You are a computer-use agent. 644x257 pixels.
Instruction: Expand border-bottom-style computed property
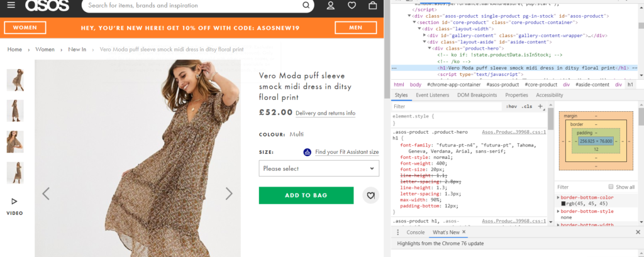coord(558,211)
